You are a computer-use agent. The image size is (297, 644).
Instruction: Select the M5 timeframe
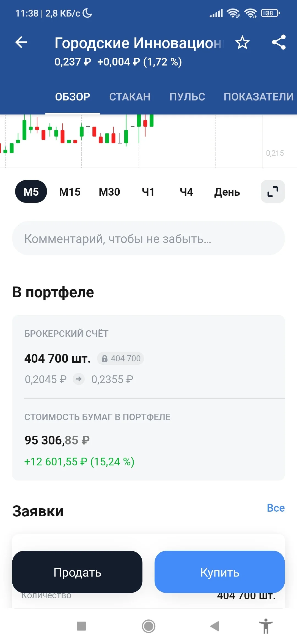click(31, 192)
